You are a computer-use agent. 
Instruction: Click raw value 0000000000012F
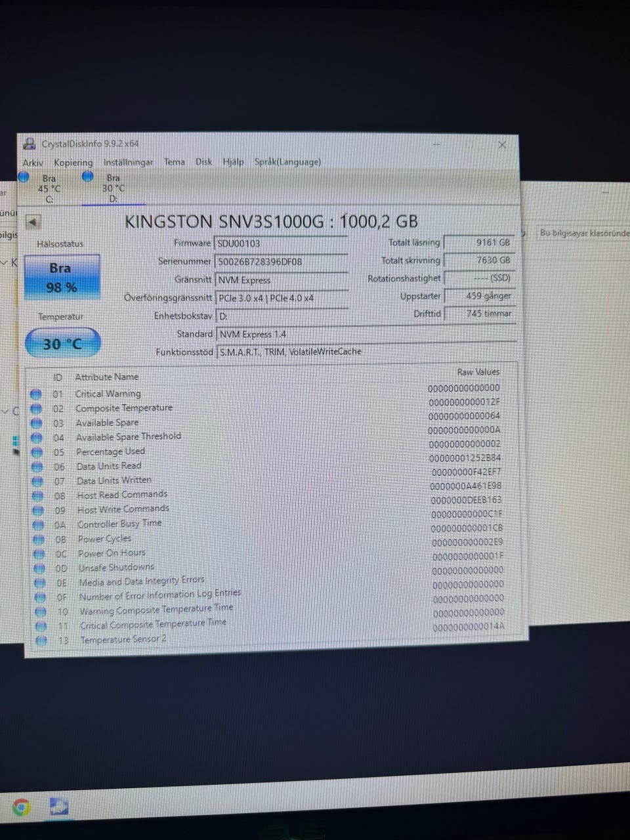point(464,402)
